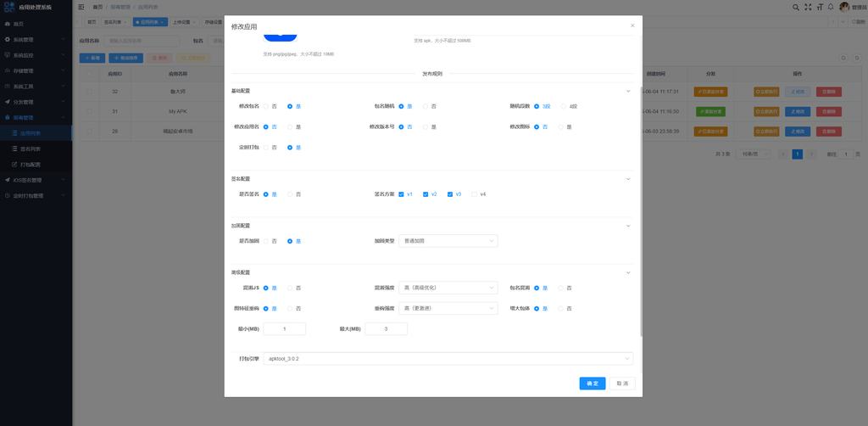Open the 10条/页 page size dropdown
This screenshot has height=426, width=868.
click(x=754, y=154)
